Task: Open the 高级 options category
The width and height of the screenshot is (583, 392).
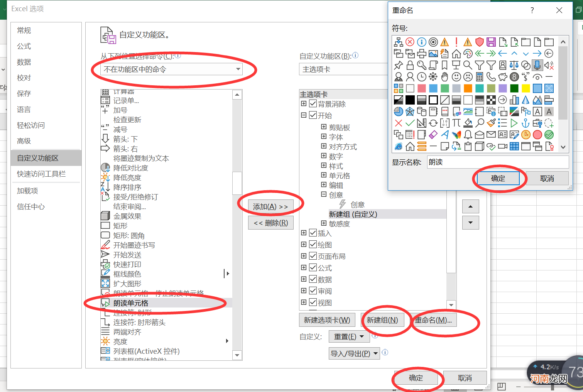Action: pos(46,141)
